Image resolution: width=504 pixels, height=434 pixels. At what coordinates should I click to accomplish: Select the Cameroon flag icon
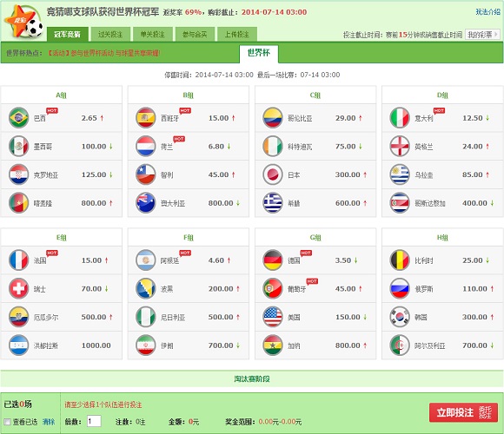click(x=18, y=203)
